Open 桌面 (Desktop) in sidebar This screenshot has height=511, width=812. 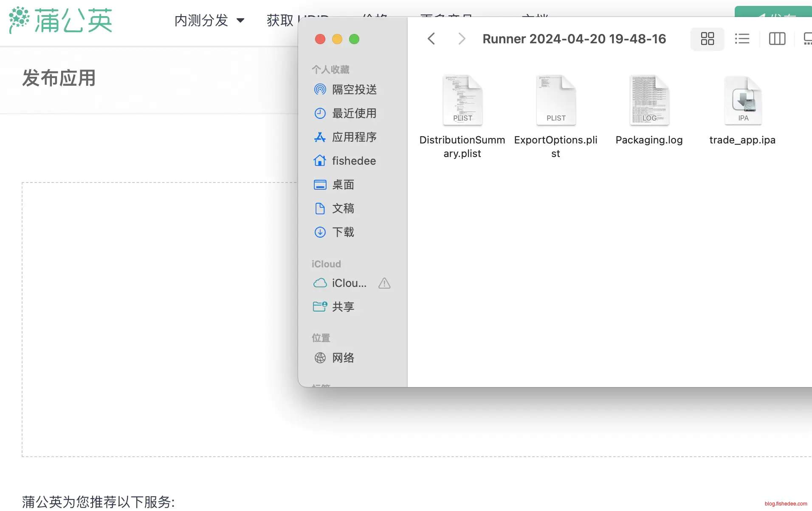(343, 185)
